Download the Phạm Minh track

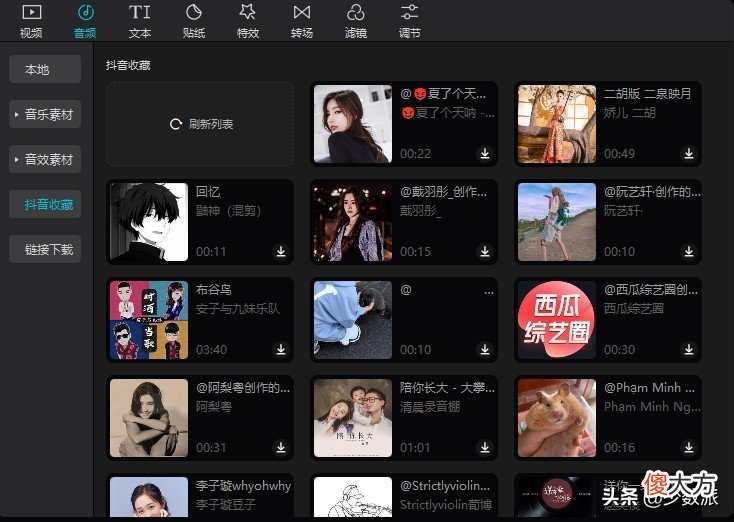pyautogui.click(x=689, y=447)
